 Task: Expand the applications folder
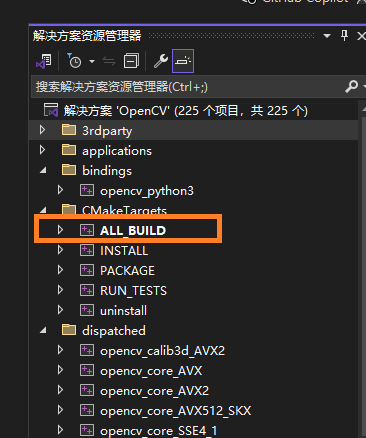point(42,150)
